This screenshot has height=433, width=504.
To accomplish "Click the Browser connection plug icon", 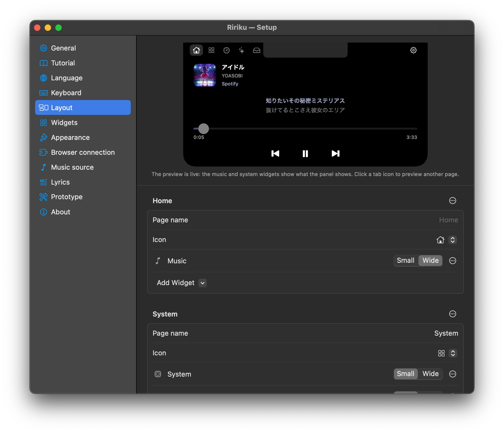I will [43, 152].
